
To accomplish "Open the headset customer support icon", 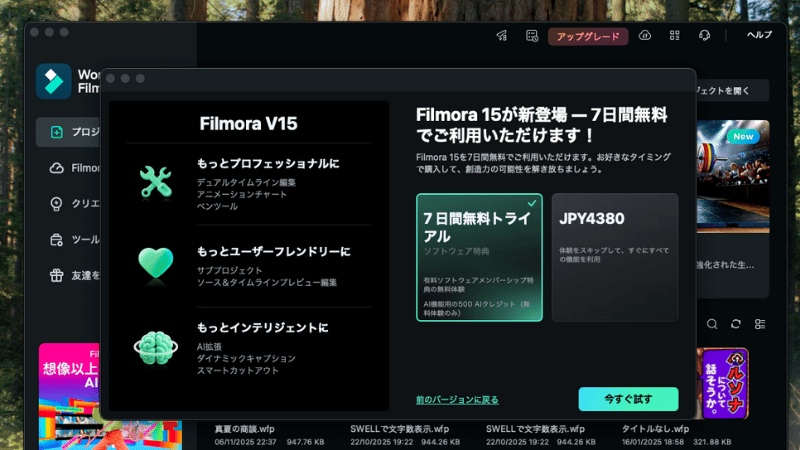I will click(x=704, y=36).
